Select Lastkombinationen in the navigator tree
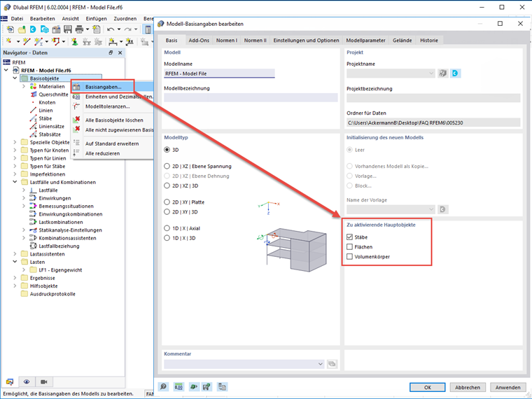Screen dimensions: 532x399 [61, 222]
